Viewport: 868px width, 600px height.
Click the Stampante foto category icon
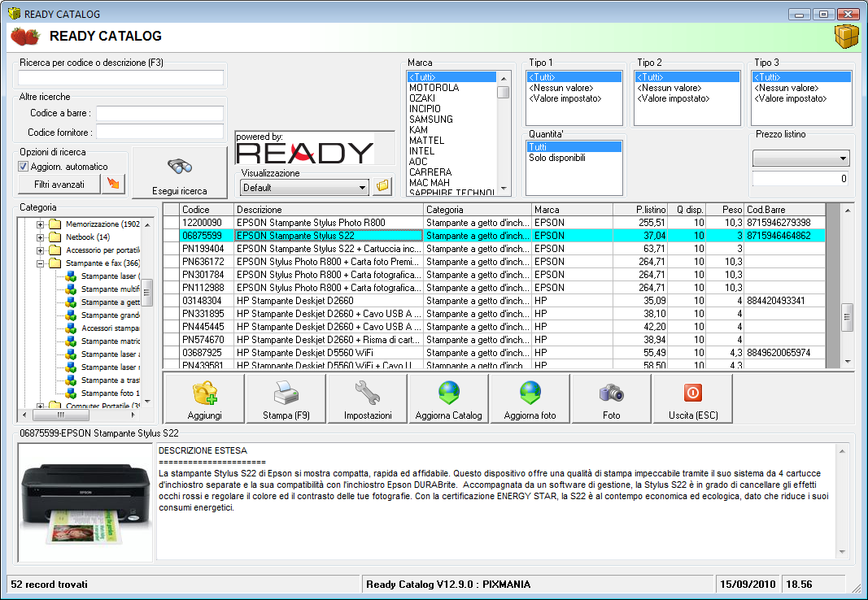(71, 393)
